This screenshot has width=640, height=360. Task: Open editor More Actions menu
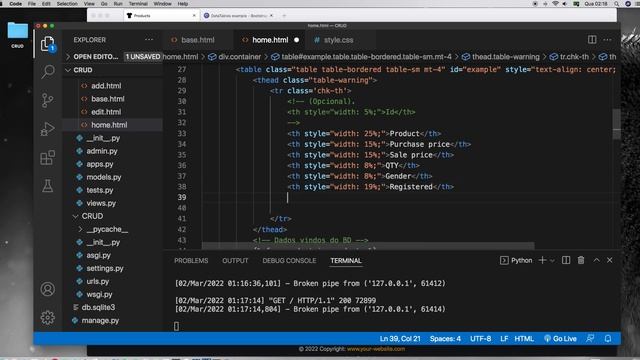[x=607, y=40]
